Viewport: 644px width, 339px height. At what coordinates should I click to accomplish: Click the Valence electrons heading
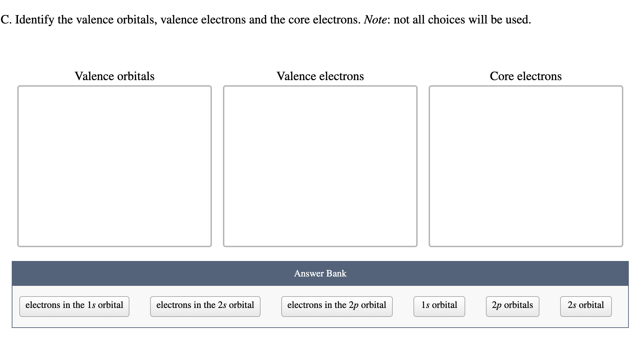click(x=320, y=76)
